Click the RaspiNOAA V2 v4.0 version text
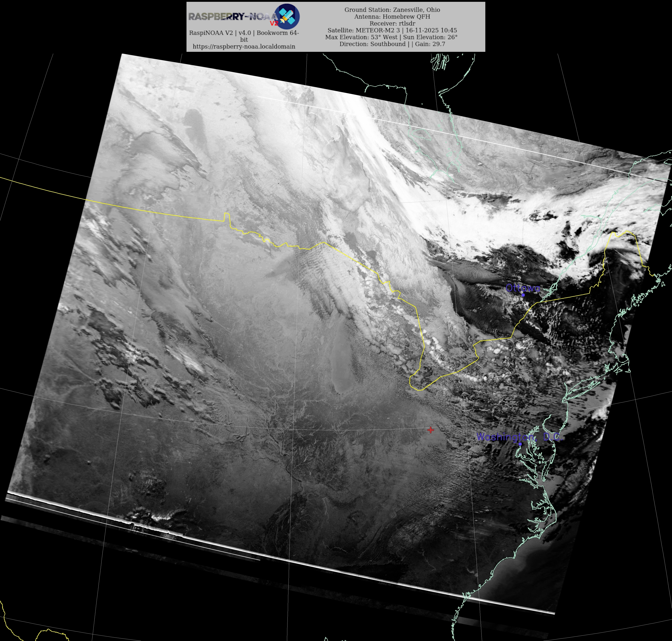Image resolution: width=672 pixels, height=641 pixels. pyautogui.click(x=244, y=33)
